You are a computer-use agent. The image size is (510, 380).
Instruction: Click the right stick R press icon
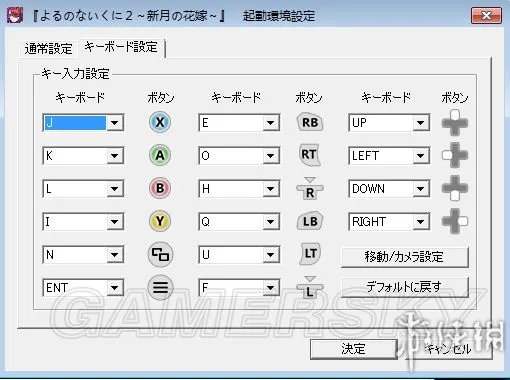[x=310, y=189]
